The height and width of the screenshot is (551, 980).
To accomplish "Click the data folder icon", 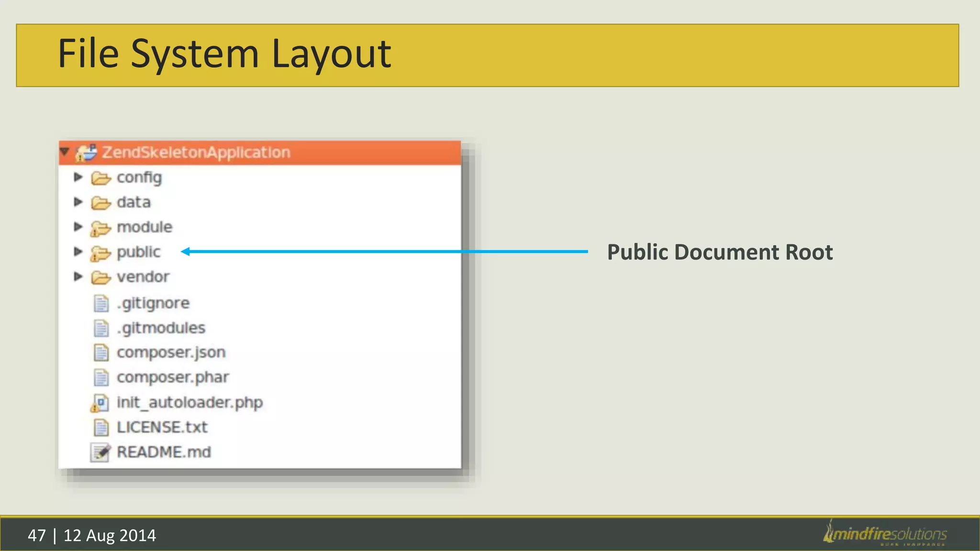I will 100,203.
